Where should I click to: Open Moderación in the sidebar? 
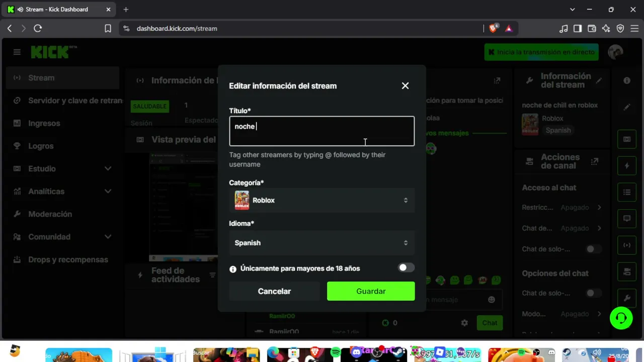click(x=62, y=214)
